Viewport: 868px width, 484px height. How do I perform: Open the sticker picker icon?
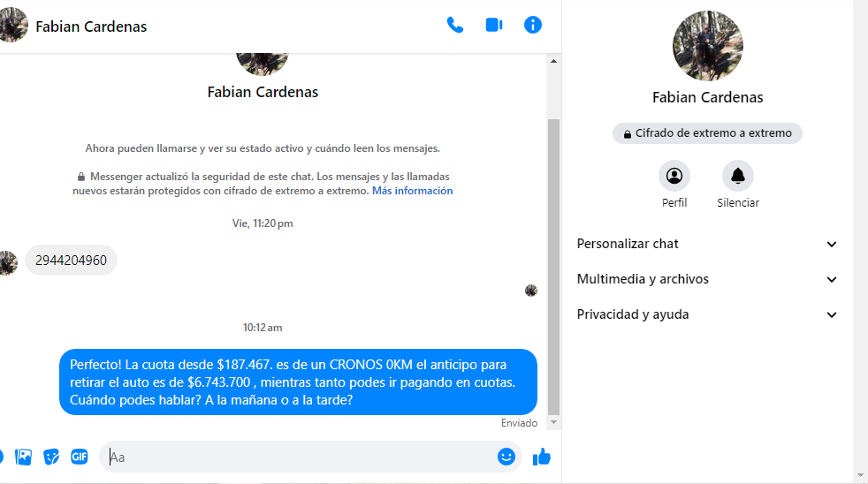click(x=51, y=457)
